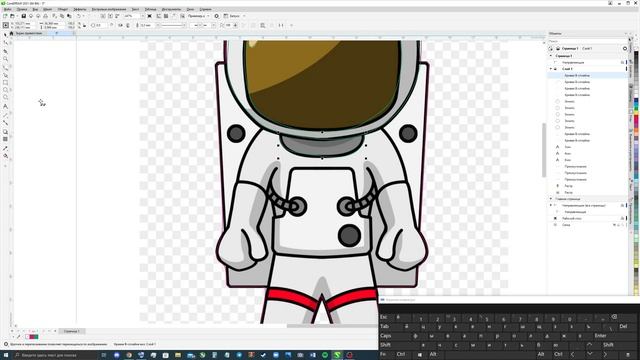
Task: Toggle the lock ratio button
Action: tap(84, 25)
